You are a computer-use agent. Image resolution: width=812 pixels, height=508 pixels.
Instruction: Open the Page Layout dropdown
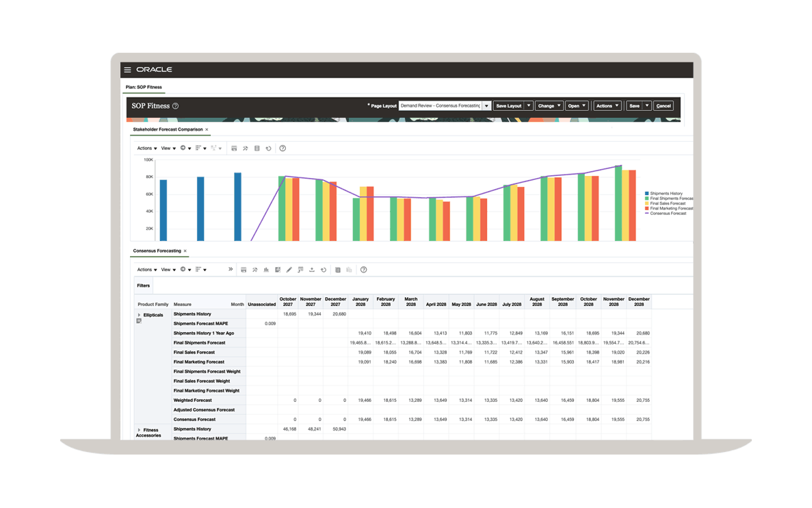pyautogui.click(x=486, y=106)
